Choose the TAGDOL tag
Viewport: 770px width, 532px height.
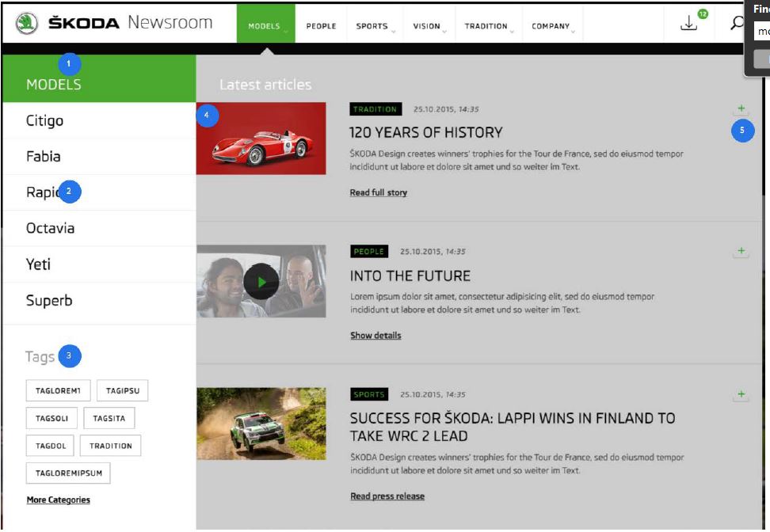(50, 446)
